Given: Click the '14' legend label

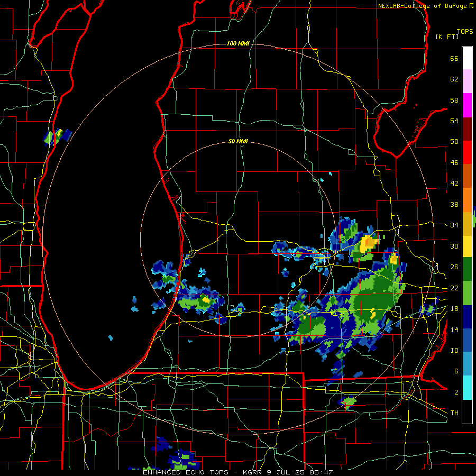Looking at the screenshot, I should click(454, 329).
